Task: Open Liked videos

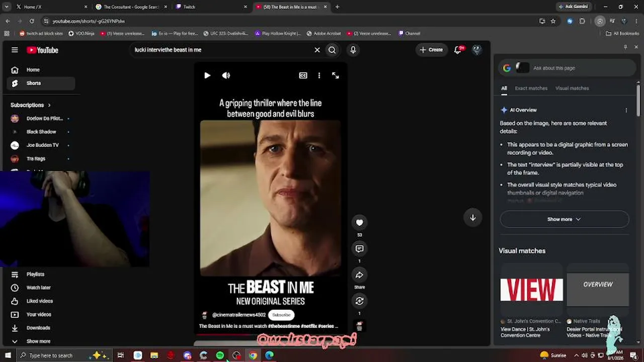Action: point(40,301)
